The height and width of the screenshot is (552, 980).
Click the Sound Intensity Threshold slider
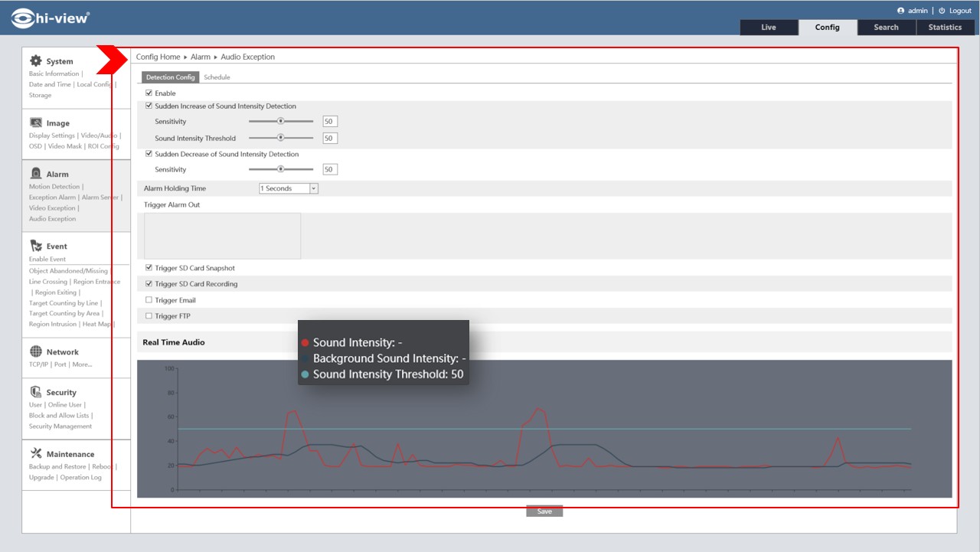(281, 138)
